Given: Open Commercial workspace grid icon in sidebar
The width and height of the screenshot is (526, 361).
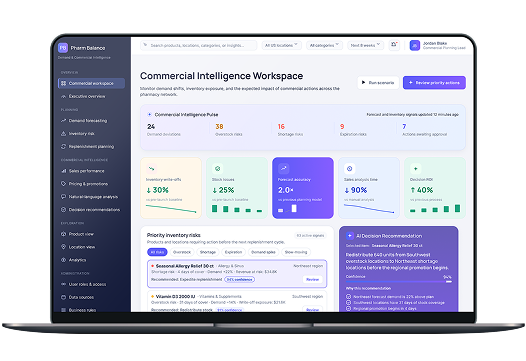Looking at the screenshot, I should click(x=63, y=83).
